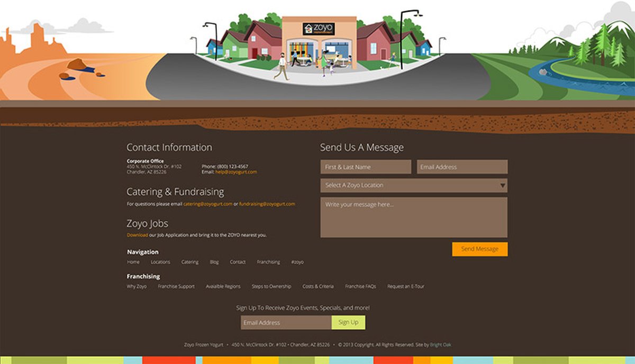Screen dimensions: 635x364
Task: Open Costs & Criteria page
Action: pos(318,287)
